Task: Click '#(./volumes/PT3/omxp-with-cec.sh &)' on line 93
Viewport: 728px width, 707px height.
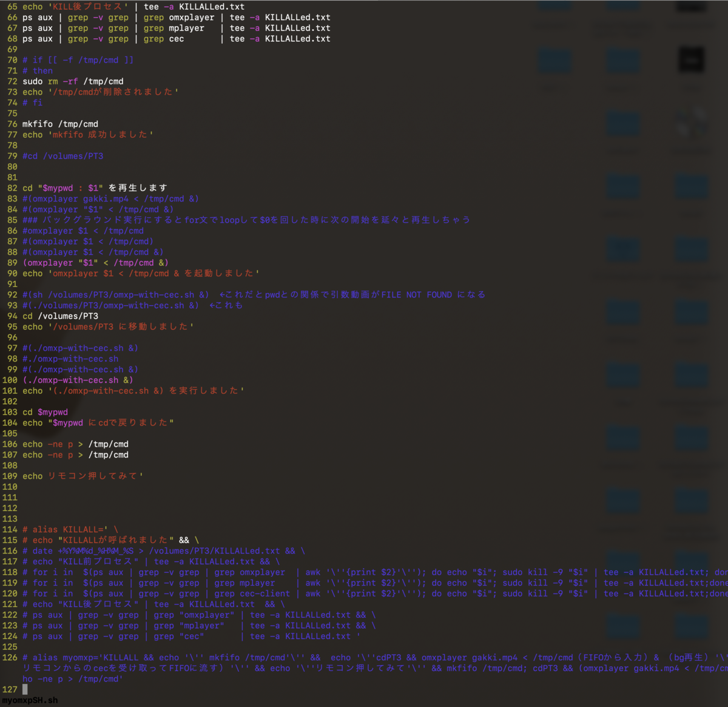Action: point(111,305)
